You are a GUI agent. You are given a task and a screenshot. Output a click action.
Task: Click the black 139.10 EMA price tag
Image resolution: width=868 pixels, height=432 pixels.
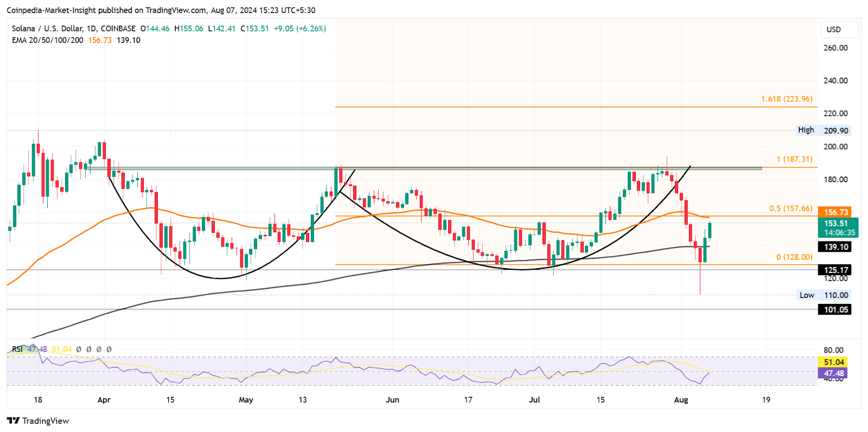835,246
